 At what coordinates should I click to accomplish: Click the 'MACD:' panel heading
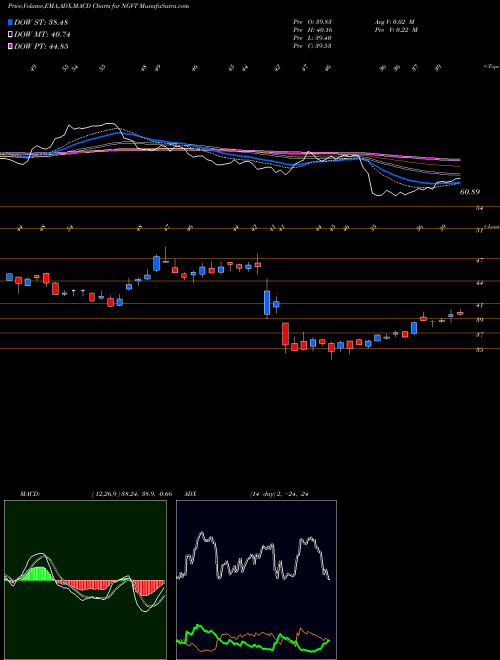(29, 494)
